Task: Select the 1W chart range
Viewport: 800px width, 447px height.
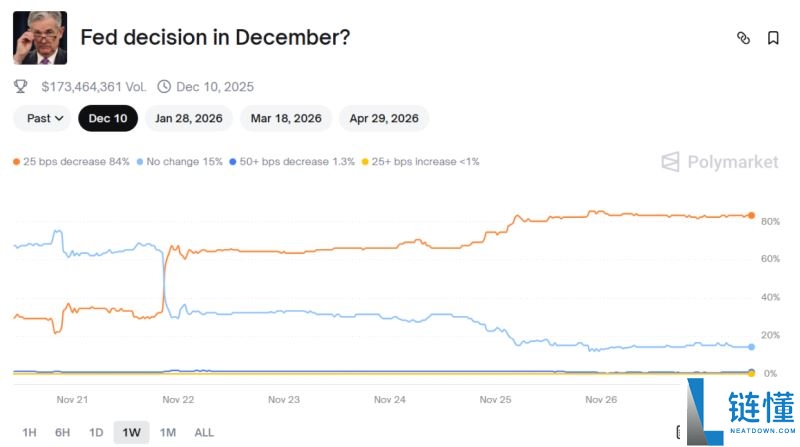Action: (x=131, y=432)
